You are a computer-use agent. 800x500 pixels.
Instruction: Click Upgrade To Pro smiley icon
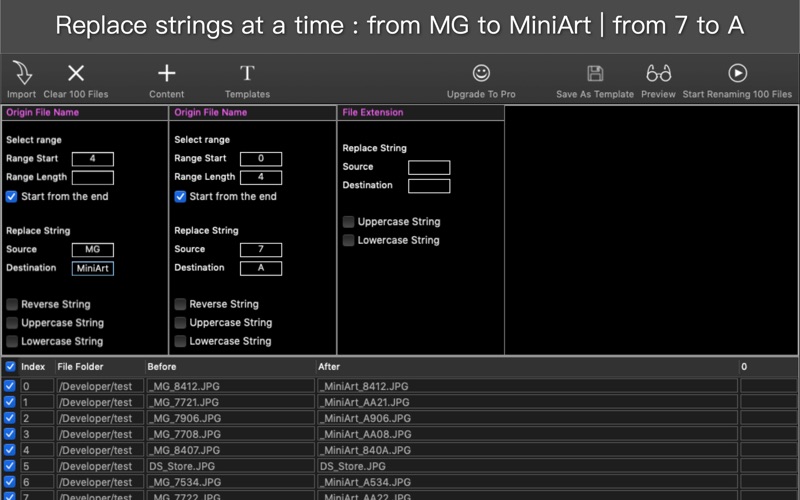481,73
